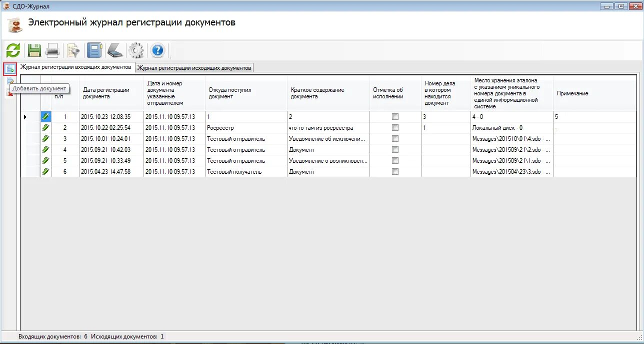Toggle execution checkbox for row 4
The width and height of the screenshot is (644, 344).
(395, 149)
